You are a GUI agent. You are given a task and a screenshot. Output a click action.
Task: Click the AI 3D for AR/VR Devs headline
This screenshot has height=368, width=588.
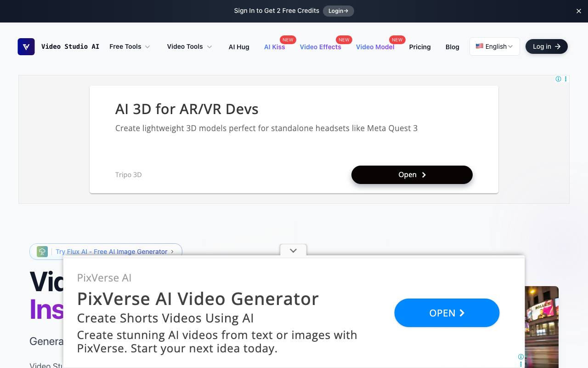click(187, 109)
